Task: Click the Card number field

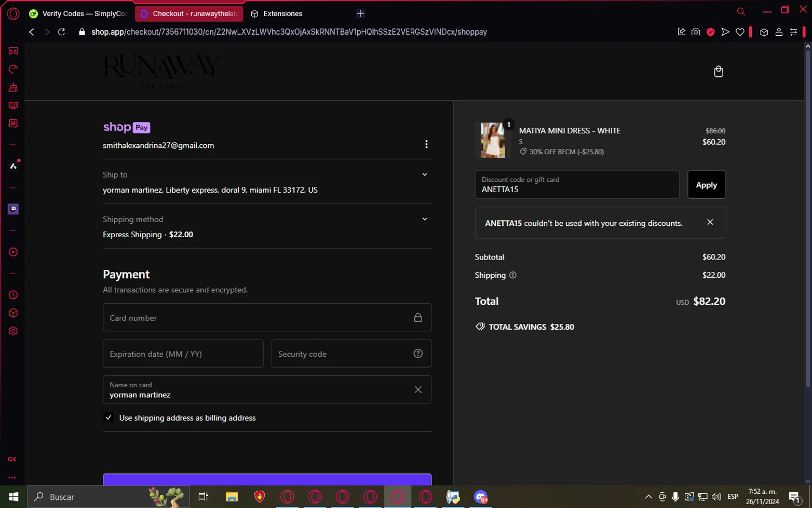Action: pos(267,317)
